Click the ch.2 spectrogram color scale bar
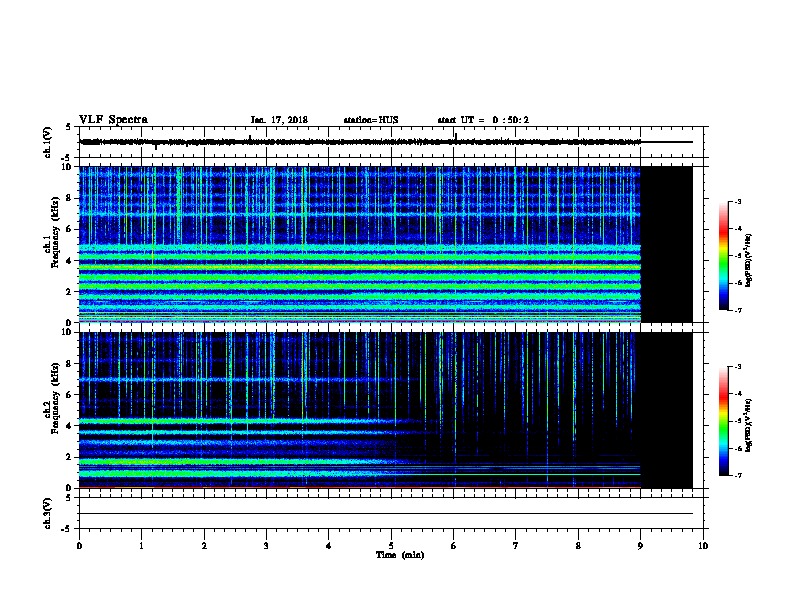Image resolution: width=792 pixels, height=612 pixels. click(x=723, y=421)
